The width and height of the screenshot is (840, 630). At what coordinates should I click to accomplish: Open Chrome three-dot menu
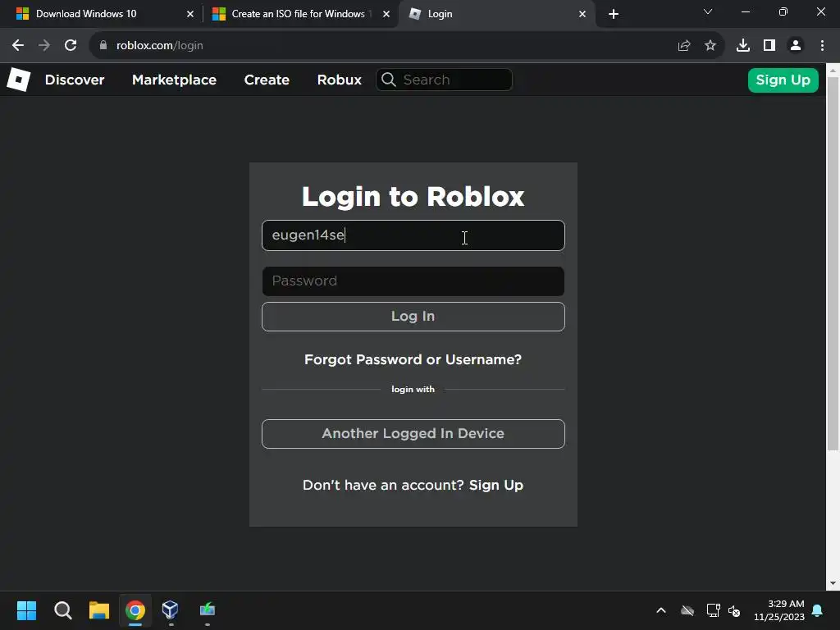(x=822, y=46)
